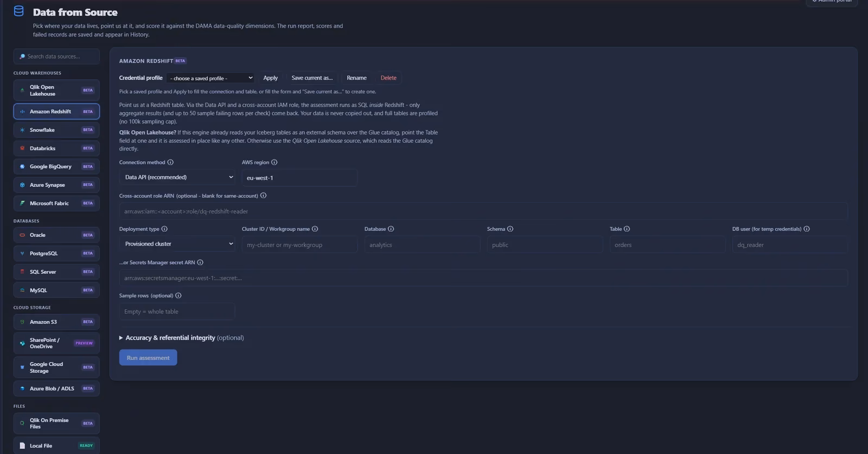The height and width of the screenshot is (454, 868).
Task: Expand Accuracy & referential integrity section
Action: (x=181, y=338)
